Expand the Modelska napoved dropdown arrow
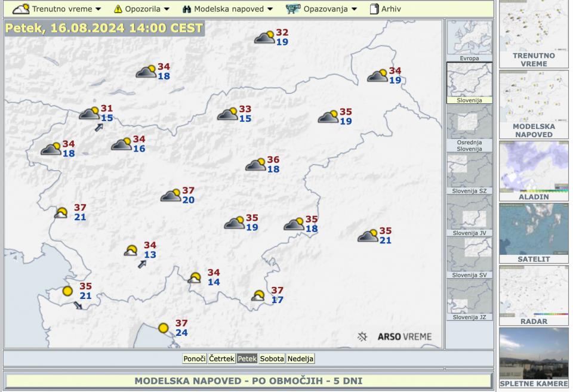Screen dimensions: 573x392 pos(270,9)
